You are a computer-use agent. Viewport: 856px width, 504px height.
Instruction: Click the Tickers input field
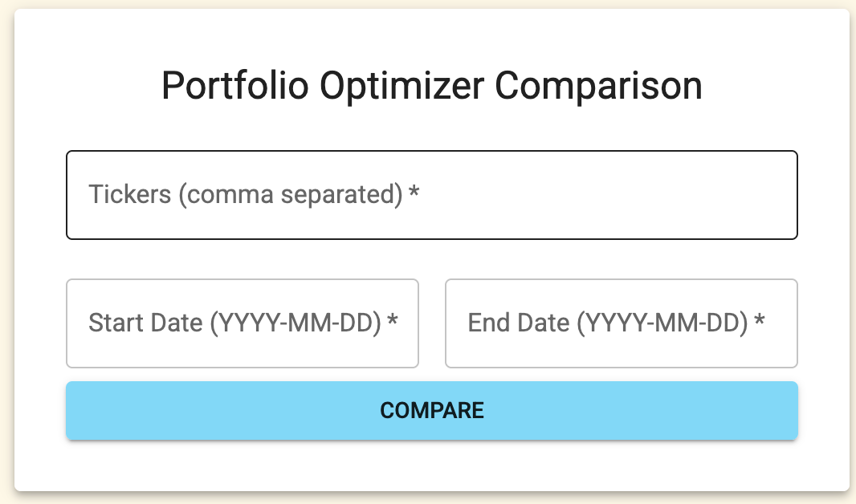(x=431, y=195)
